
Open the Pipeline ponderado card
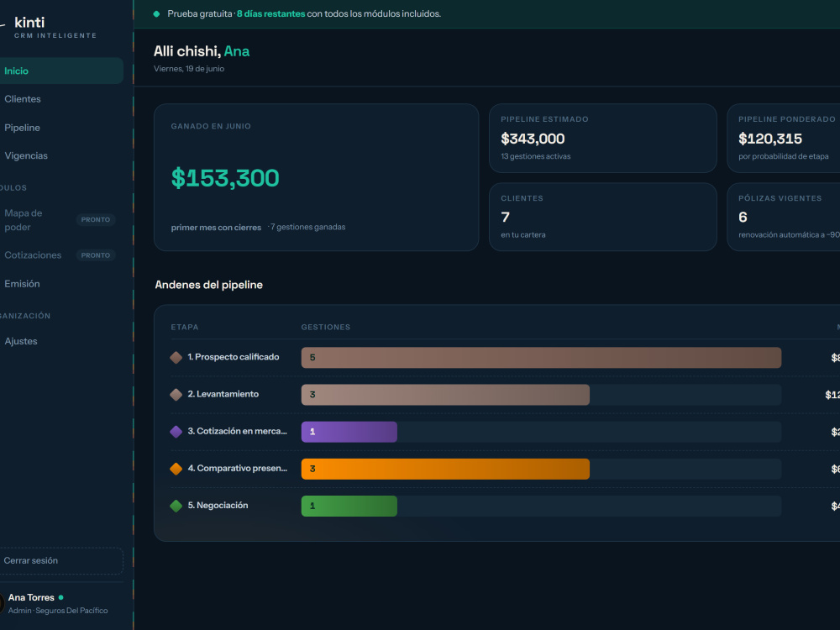783,139
